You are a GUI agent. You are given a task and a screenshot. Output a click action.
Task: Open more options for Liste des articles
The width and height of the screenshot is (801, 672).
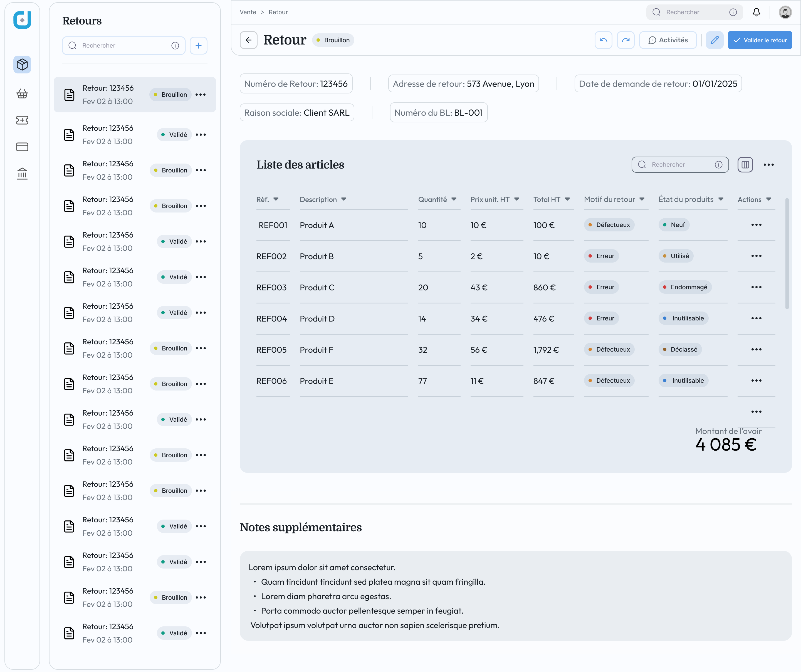768,164
